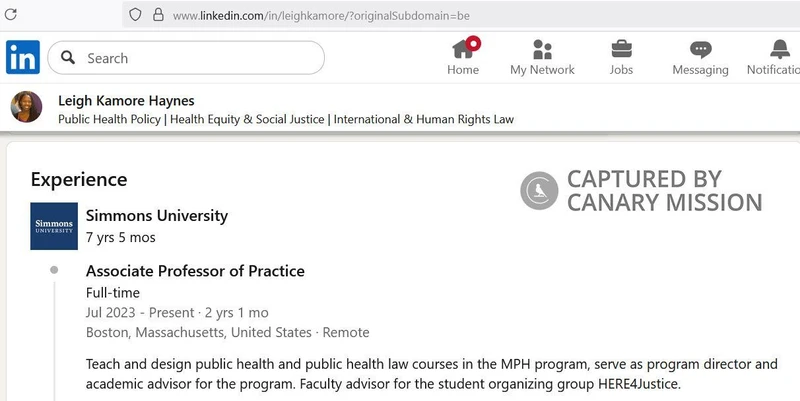This screenshot has height=401, width=800.
Task: Click the magnifying glass in Search box
Action: pos(68,57)
